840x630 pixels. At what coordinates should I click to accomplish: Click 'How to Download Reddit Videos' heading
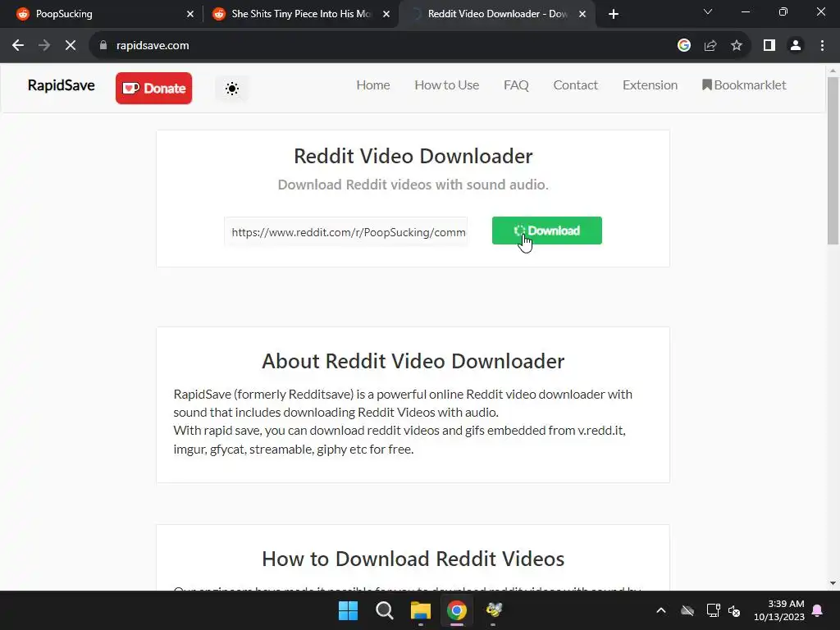point(413,559)
